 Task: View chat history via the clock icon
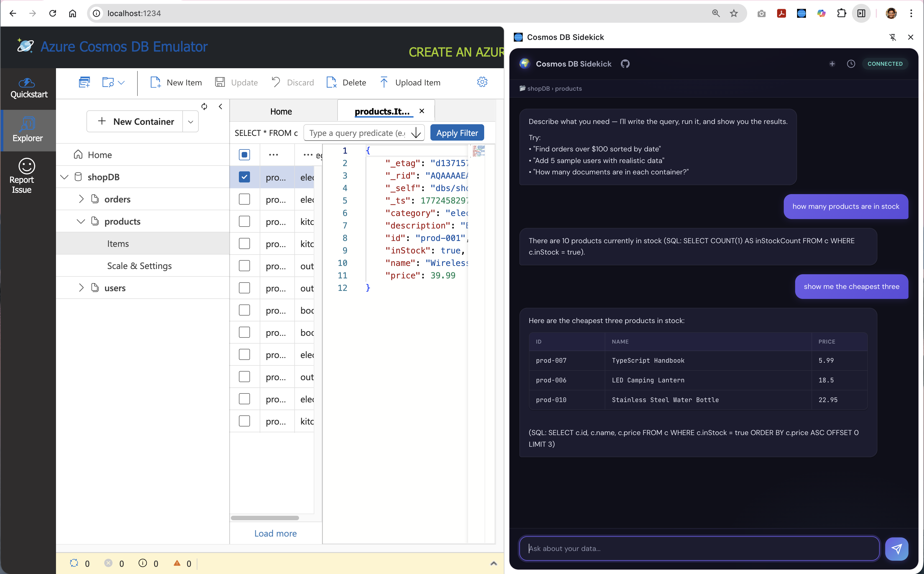851,64
